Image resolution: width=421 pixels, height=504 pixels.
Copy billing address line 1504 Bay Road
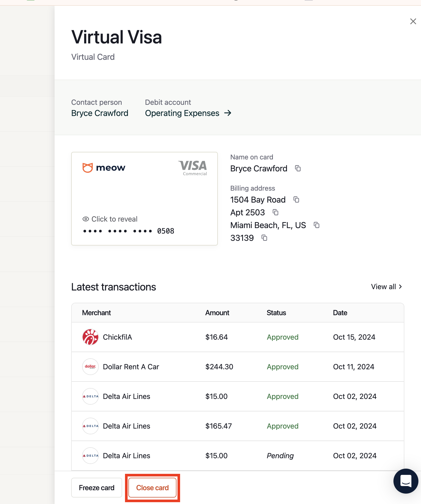(296, 199)
